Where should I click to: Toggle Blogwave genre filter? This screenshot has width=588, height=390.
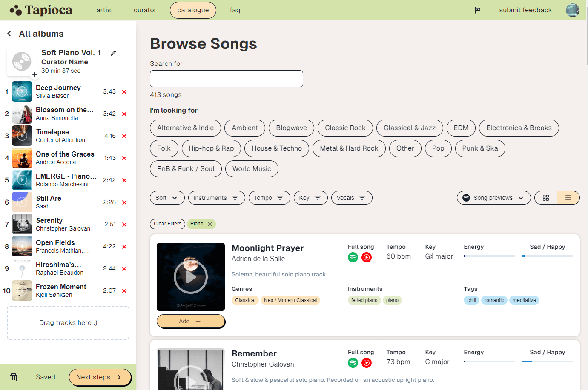point(292,128)
